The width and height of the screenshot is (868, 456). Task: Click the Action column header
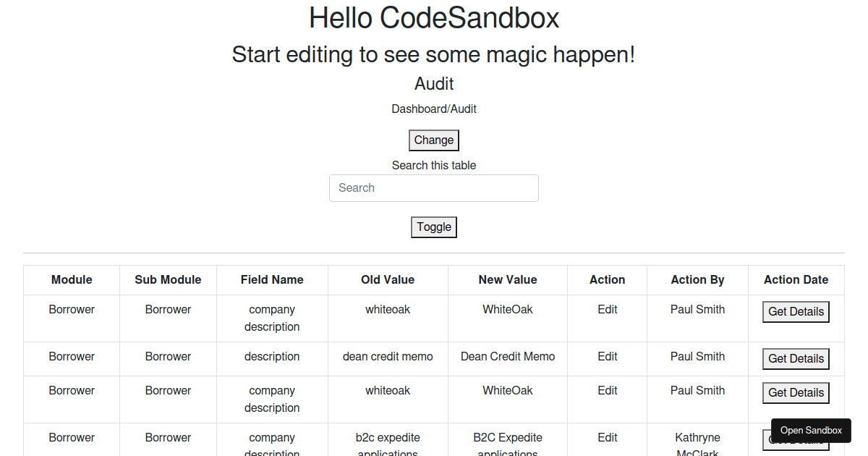(607, 279)
